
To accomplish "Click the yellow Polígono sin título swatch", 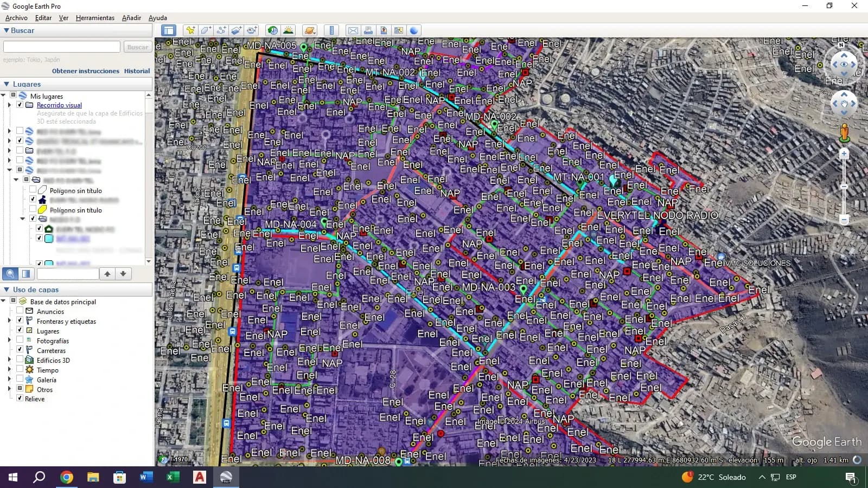I will 42,210.
